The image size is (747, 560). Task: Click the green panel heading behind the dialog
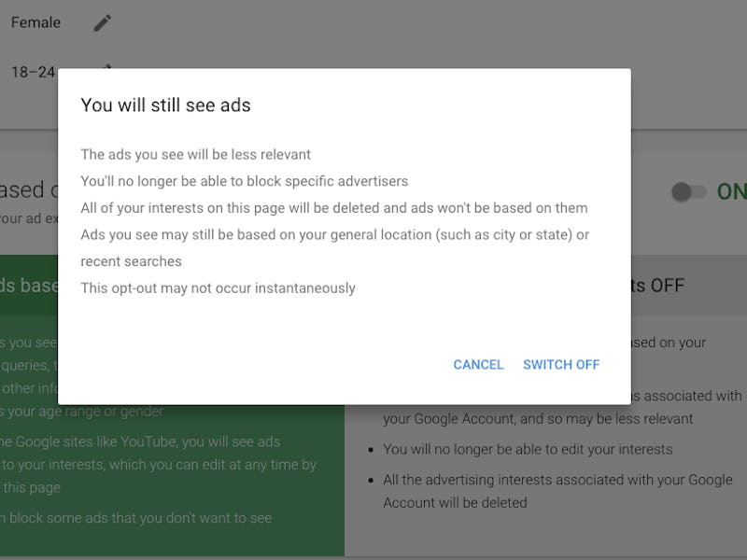tap(28, 286)
